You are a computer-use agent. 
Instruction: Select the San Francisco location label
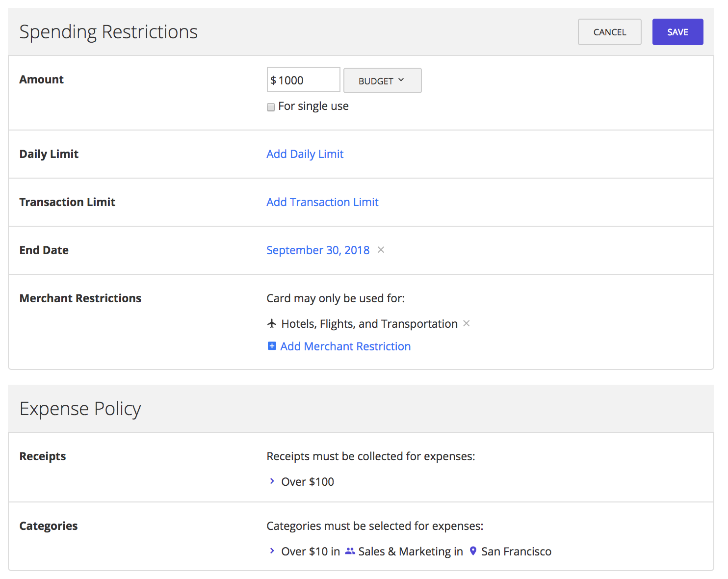point(516,552)
